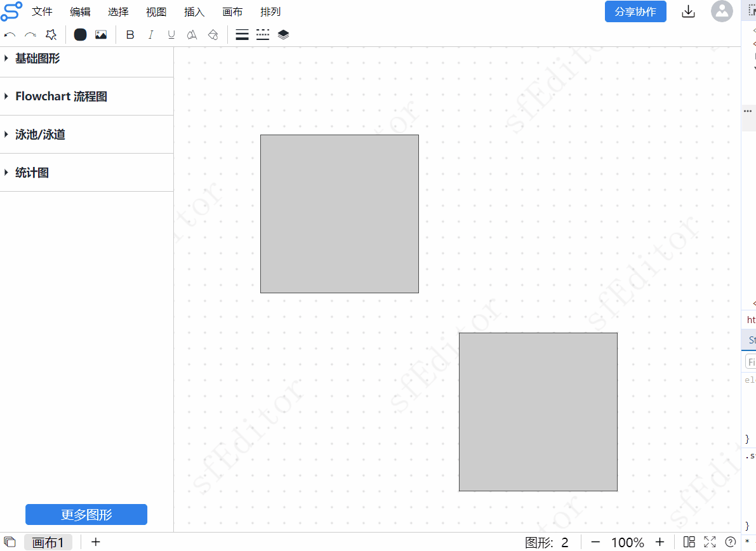Open the line width options
This screenshot has width=756, height=551.
242,35
